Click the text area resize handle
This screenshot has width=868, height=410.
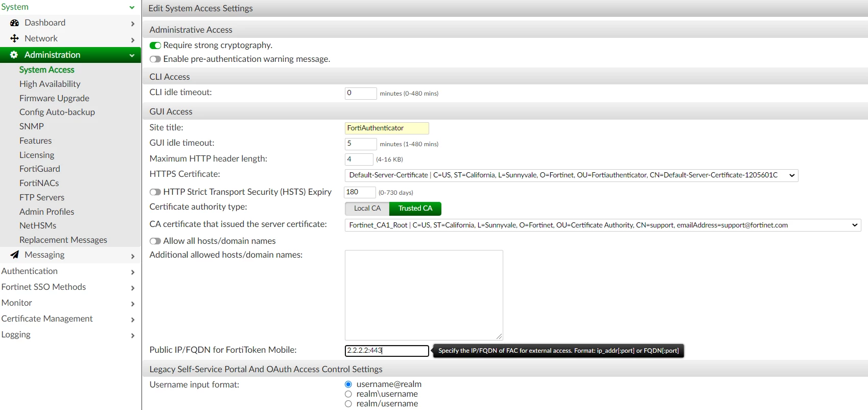coord(500,336)
